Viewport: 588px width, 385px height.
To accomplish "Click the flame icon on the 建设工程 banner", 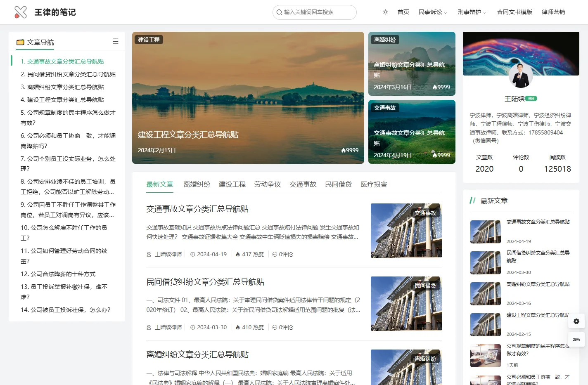I will click(x=343, y=150).
